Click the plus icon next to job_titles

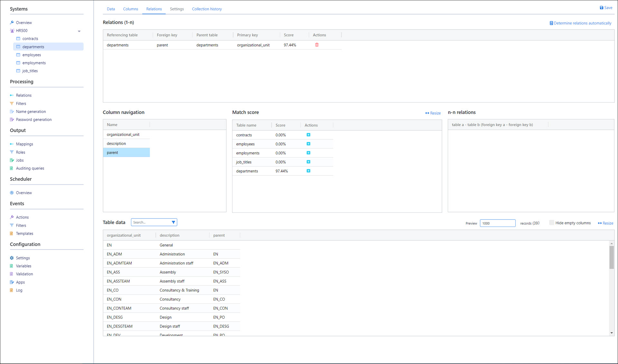tap(308, 162)
